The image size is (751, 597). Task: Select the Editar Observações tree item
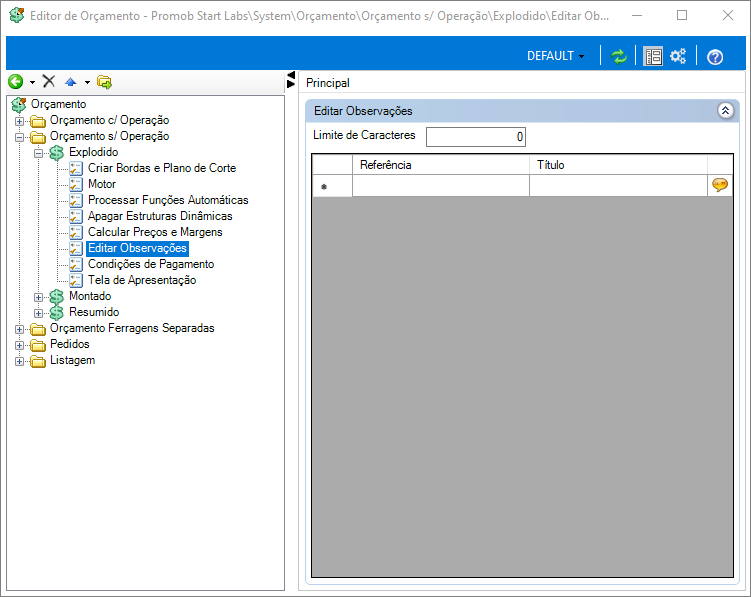pos(137,248)
